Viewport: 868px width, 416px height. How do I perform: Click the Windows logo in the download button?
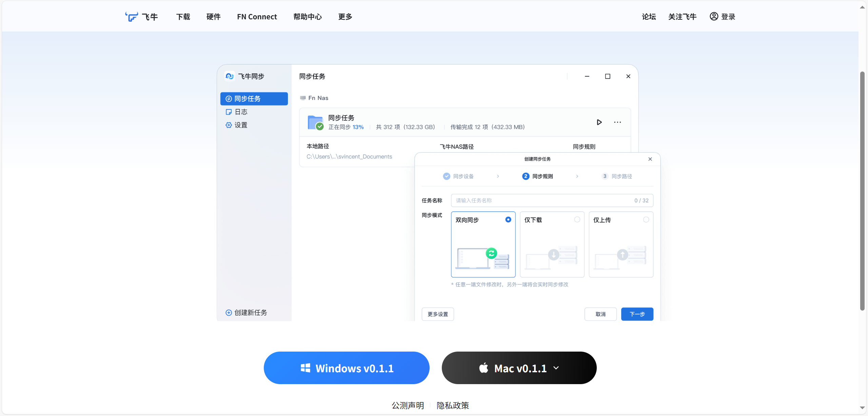[305, 368]
